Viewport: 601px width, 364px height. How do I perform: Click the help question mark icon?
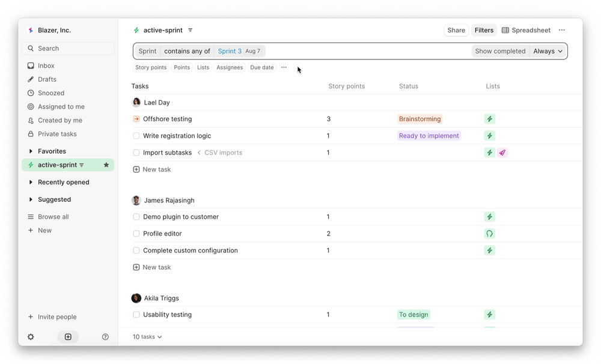tap(105, 336)
